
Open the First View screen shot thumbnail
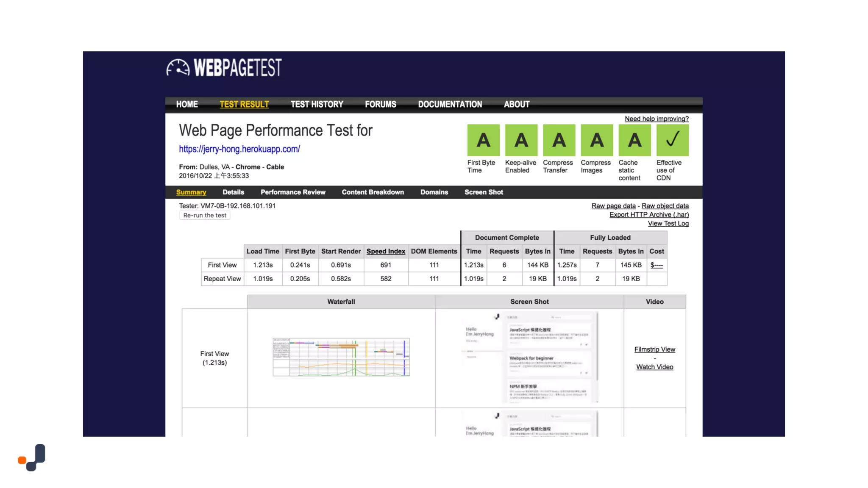click(530, 358)
